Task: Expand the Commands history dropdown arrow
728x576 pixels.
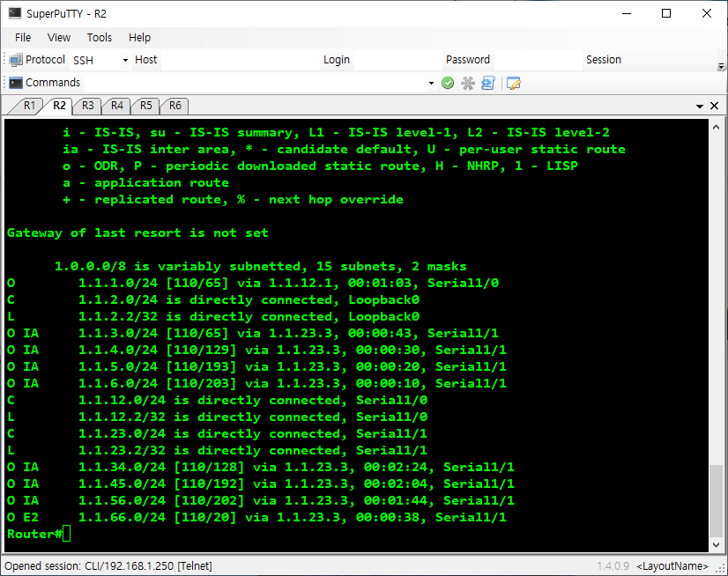Action: 431,83
